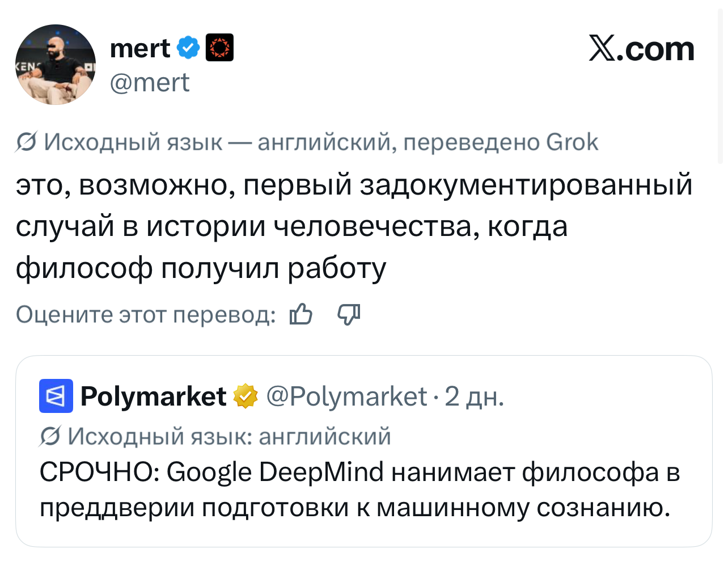Click "Исходный язык: английский" in quoted post
Screen dimensions: 728x561
coord(229,436)
